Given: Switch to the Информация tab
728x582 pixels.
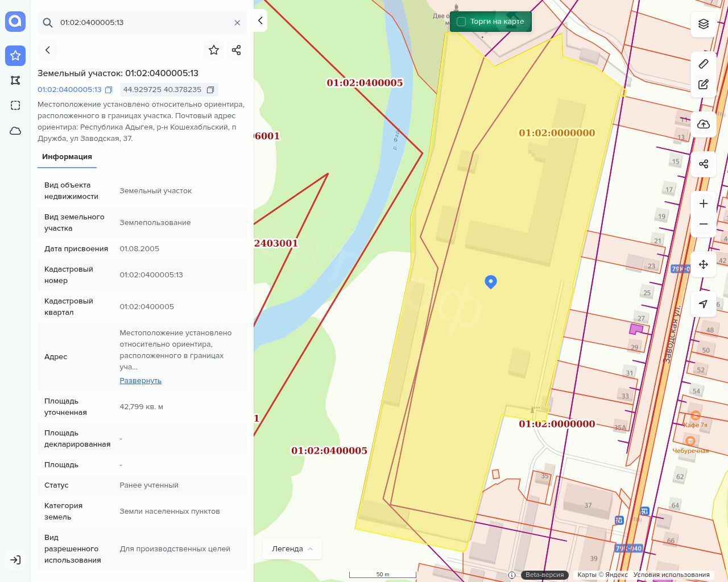Looking at the screenshot, I should coord(67,157).
